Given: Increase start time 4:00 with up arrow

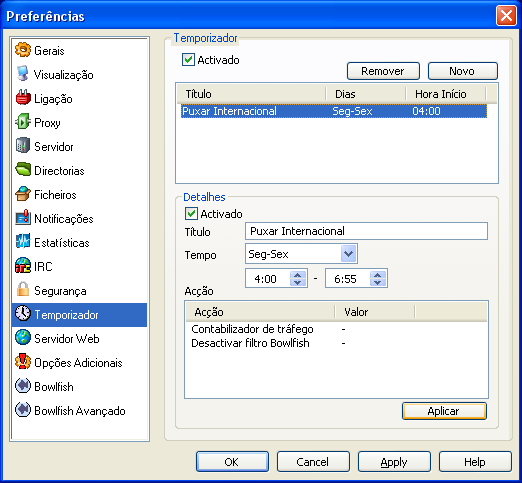Looking at the screenshot, I should [297, 275].
